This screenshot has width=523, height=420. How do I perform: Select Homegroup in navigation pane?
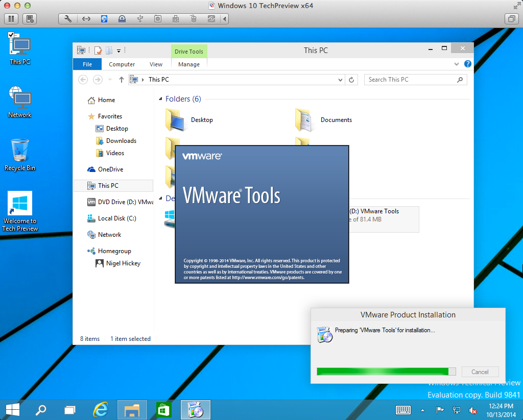tap(109, 251)
